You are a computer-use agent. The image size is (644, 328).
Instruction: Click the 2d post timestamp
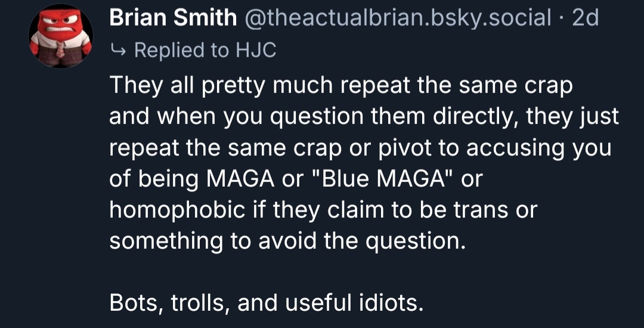[585, 18]
